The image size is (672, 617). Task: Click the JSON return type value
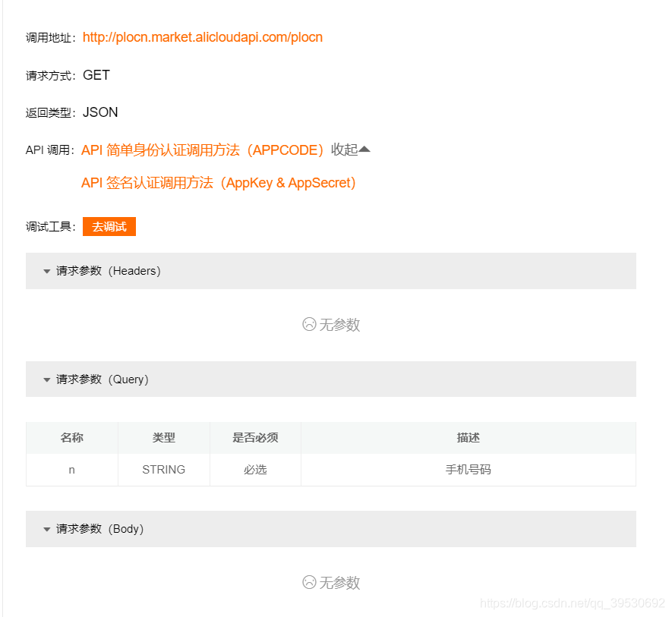[x=100, y=112]
